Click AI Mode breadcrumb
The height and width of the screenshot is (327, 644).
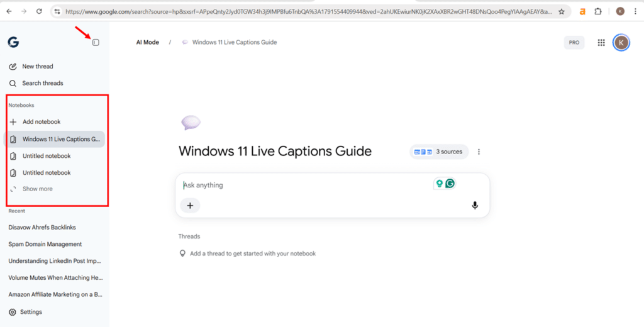click(x=147, y=42)
